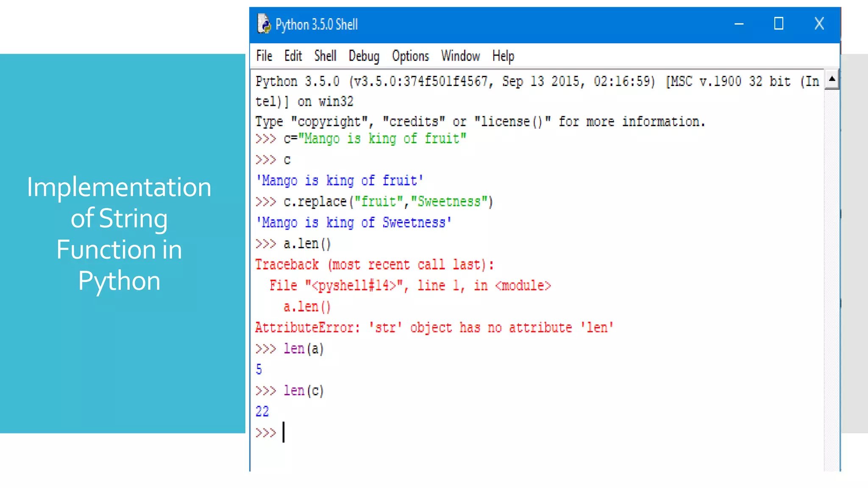Open the Debug menu
The width and height of the screenshot is (868, 488).
(x=364, y=56)
